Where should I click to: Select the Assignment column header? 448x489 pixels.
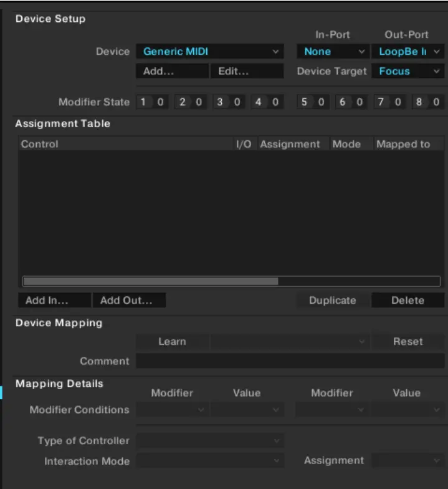click(x=290, y=144)
